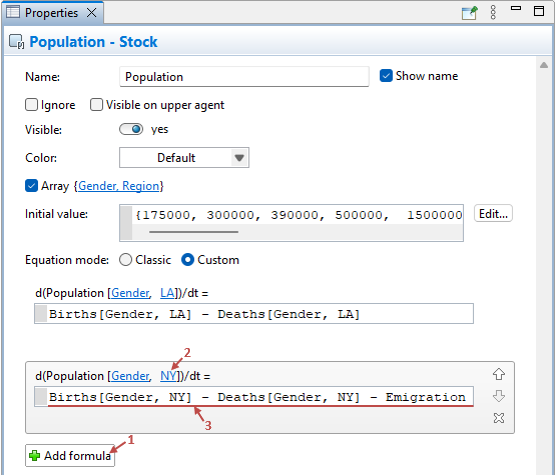Image resolution: width=555 pixels, height=475 pixels.
Task: Click the Edit... button for initial value
Action: pyautogui.click(x=493, y=213)
